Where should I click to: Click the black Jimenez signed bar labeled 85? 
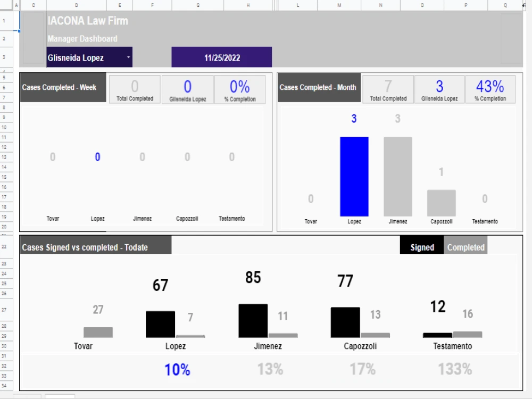tap(253, 319)
